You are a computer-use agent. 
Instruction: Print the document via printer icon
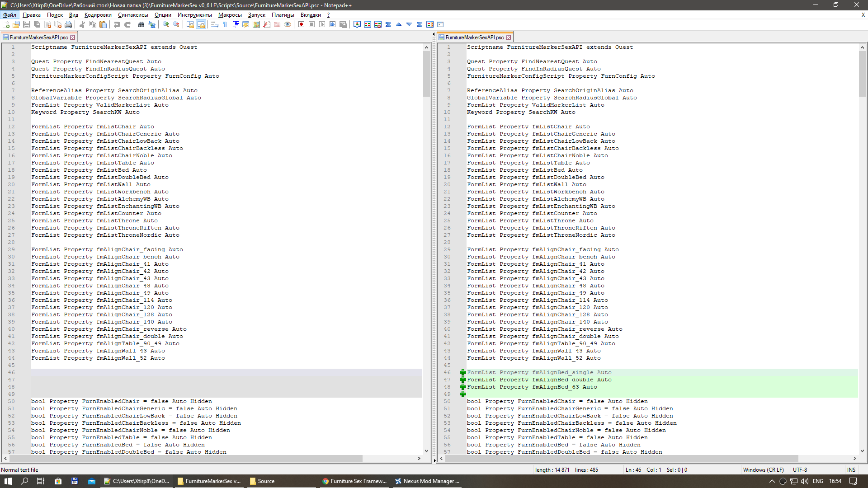(x=68, y=24)
